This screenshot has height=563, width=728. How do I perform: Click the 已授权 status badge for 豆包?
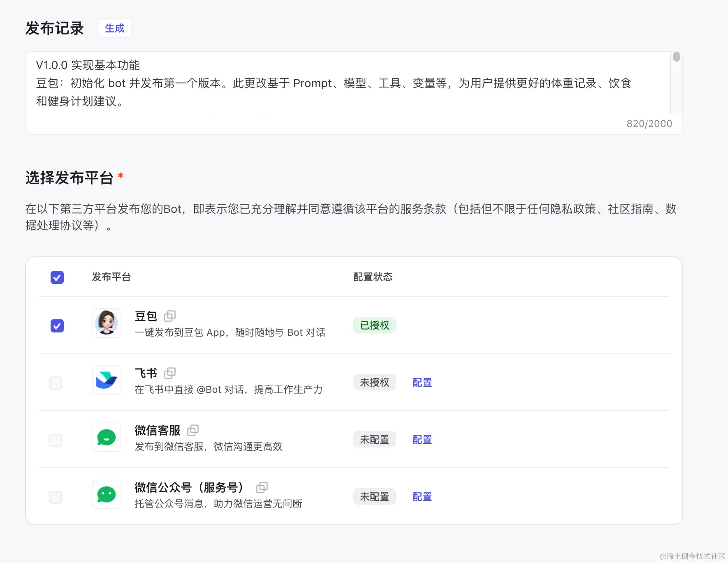[x=375, y=325]
